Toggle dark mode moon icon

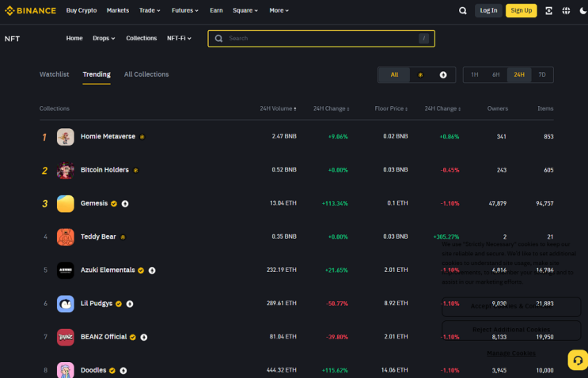[583, 11]
